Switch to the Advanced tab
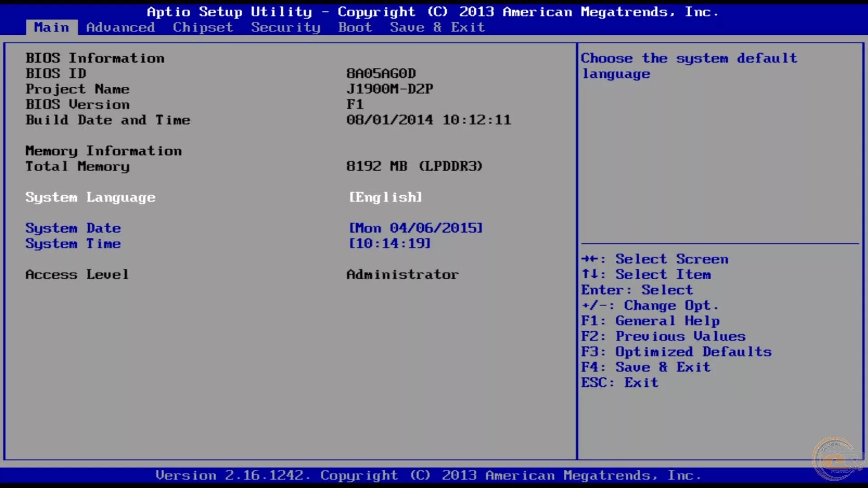 click(x=120, y=27)
